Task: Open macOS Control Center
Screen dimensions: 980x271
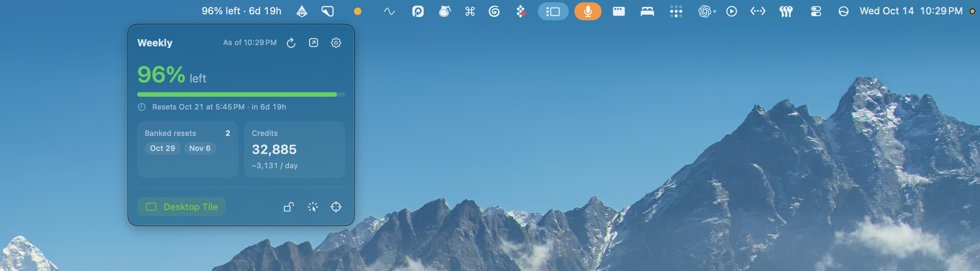Action: [x=816, y=11]
